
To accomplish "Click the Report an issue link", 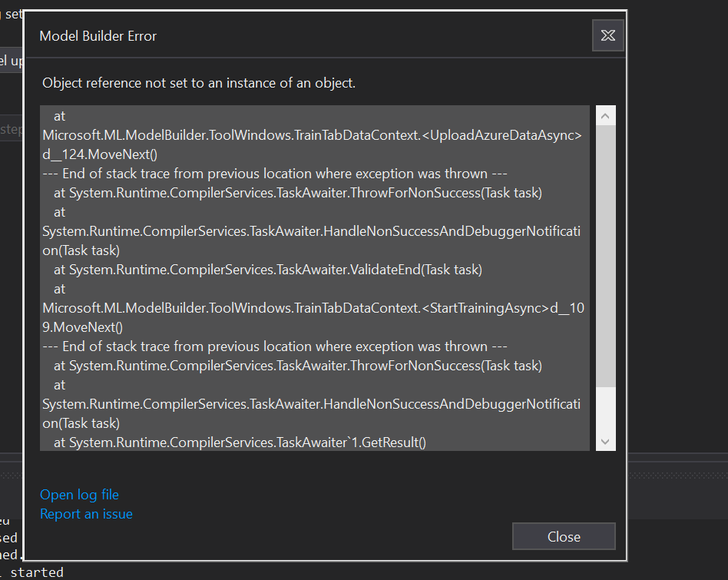I will pos(86,514).
